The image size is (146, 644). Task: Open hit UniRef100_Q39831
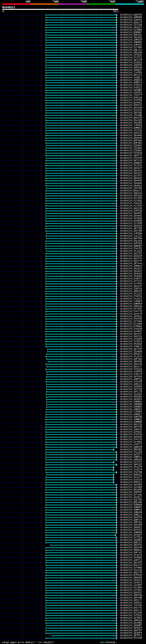131,20
